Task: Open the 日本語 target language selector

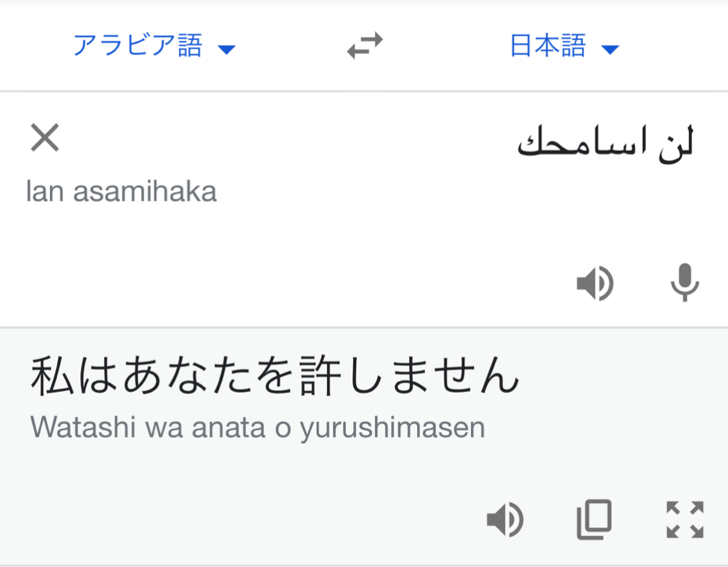Action: point(548,47)
